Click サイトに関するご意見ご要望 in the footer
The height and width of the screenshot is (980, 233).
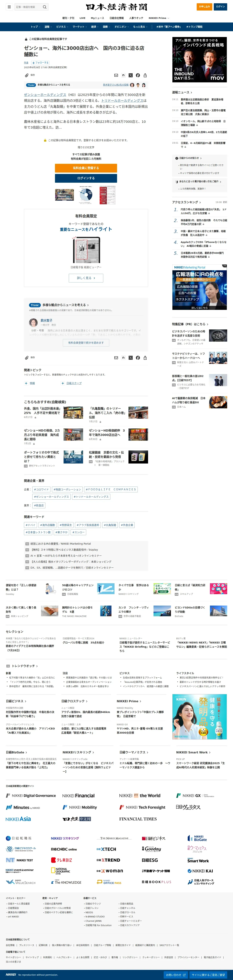coord(208,975)
